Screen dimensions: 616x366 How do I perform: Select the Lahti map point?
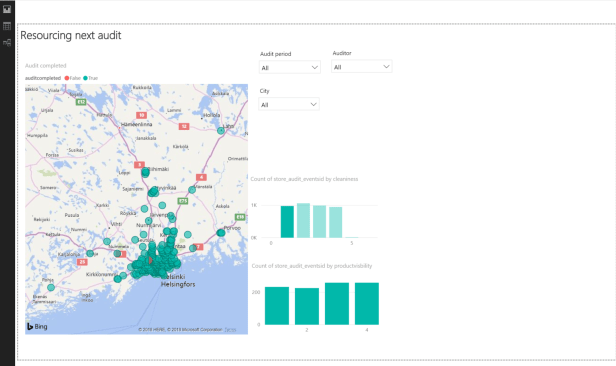(x=221, y=130)
